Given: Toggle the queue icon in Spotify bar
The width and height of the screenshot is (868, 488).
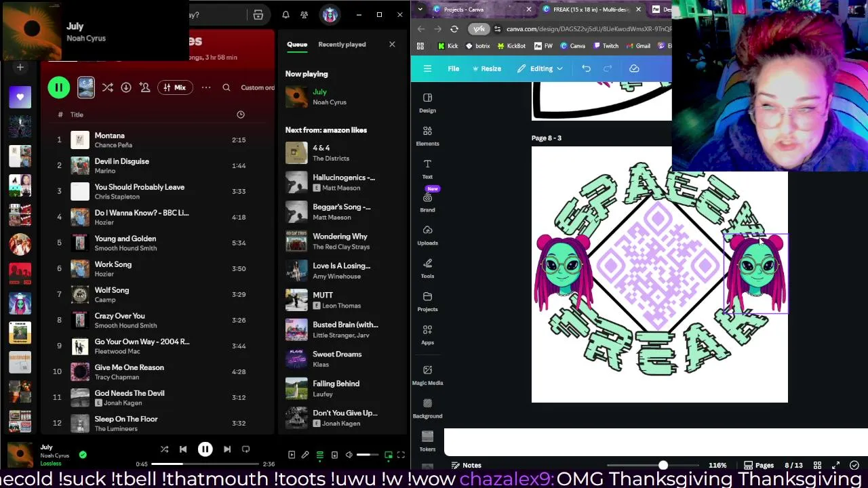Looking at the screenshot, I should pos(319,455).
